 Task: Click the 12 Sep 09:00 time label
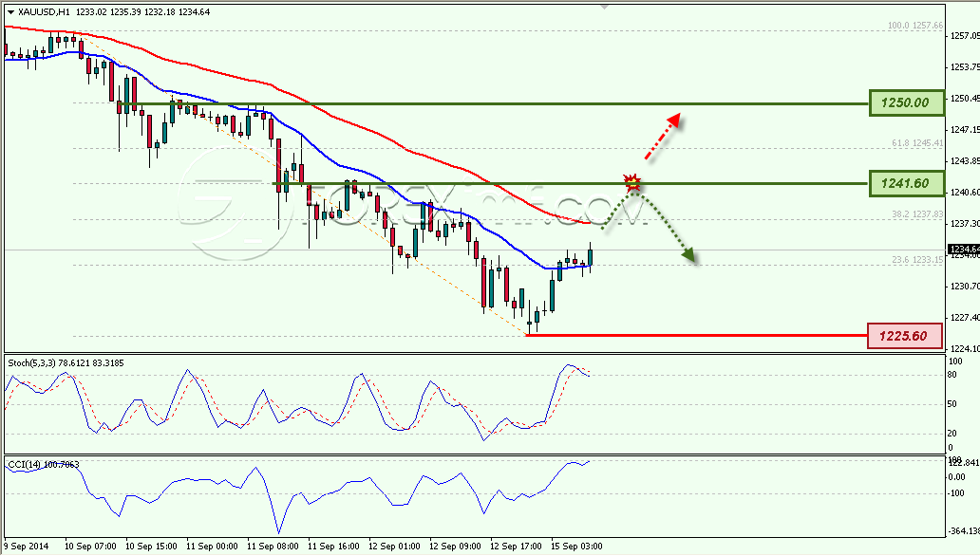coord(455,546)
